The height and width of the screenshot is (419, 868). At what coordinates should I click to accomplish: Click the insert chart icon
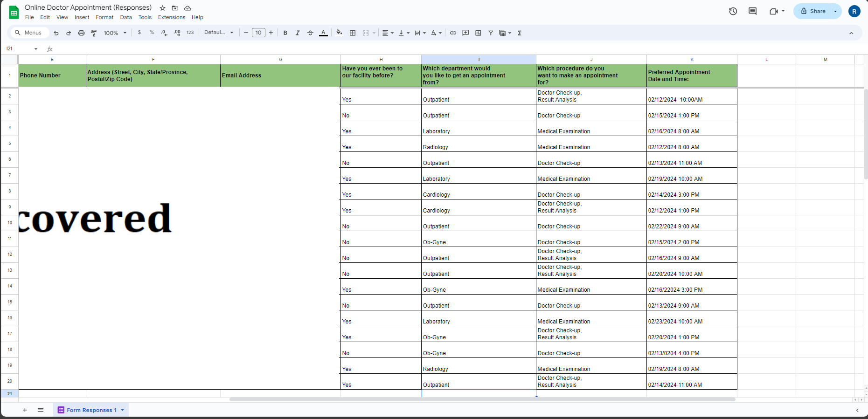click(478, 33)
